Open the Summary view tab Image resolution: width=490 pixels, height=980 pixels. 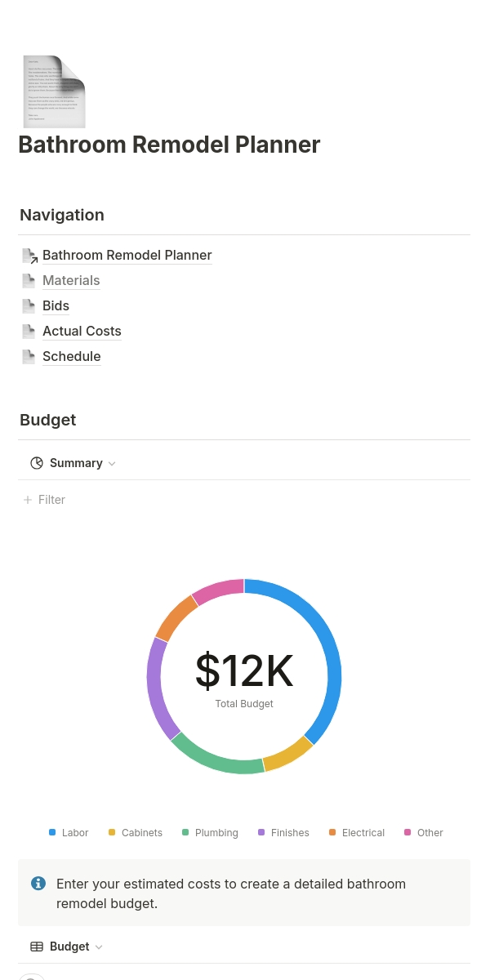[76, 463]
